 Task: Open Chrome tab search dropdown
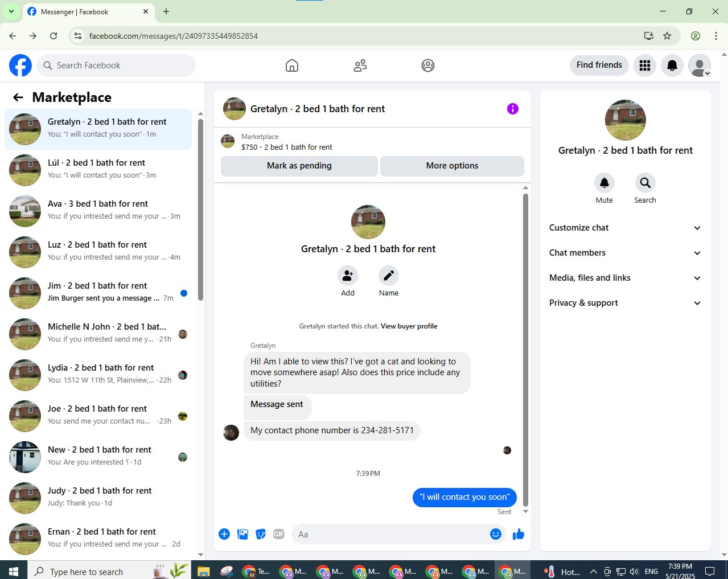click(11, 11)
